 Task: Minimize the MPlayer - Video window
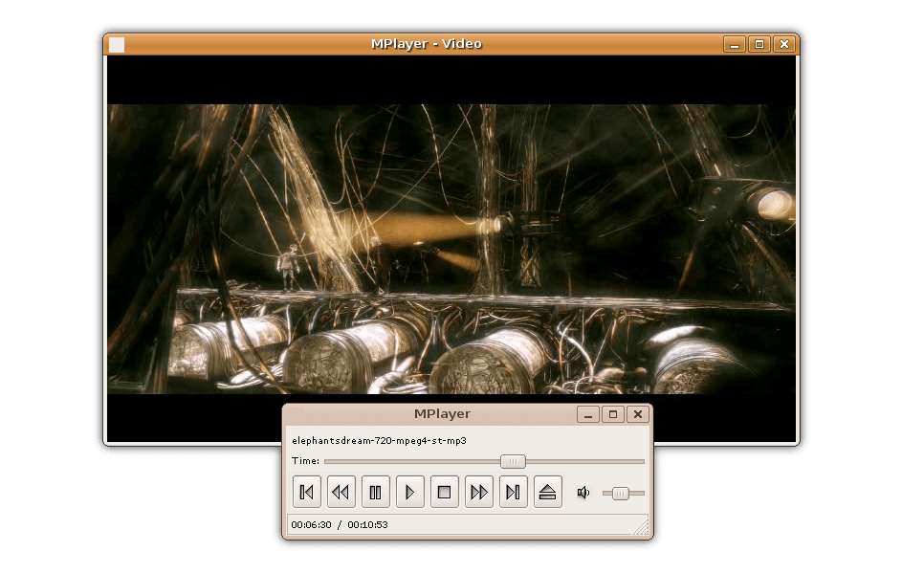pyautogui.click(x=735, y=44)
